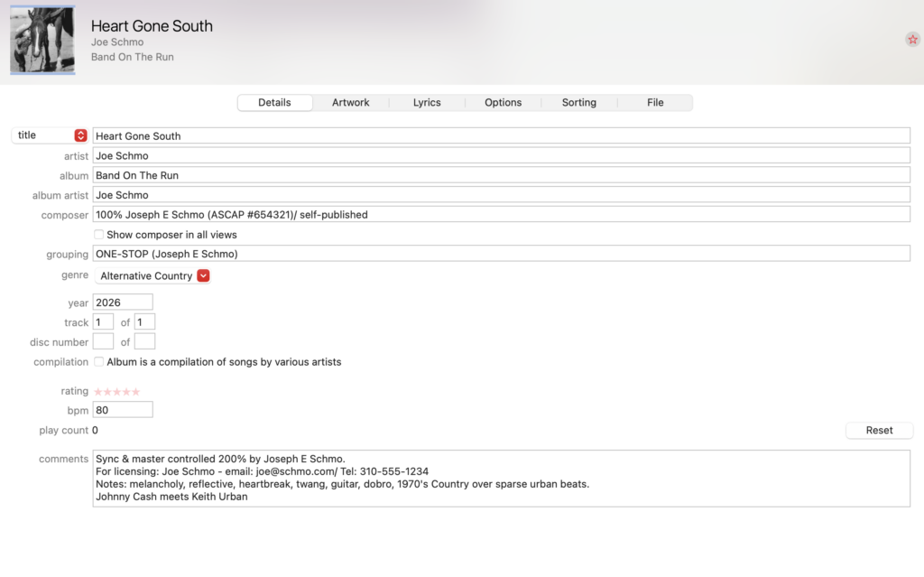
Task: Check the album compilation checkbox
Action: (99, 362)
